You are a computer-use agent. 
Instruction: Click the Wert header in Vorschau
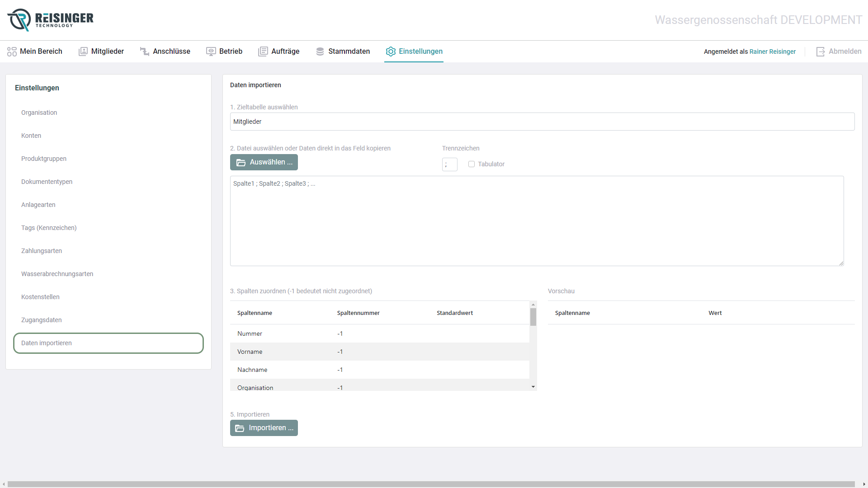[715, 313]
